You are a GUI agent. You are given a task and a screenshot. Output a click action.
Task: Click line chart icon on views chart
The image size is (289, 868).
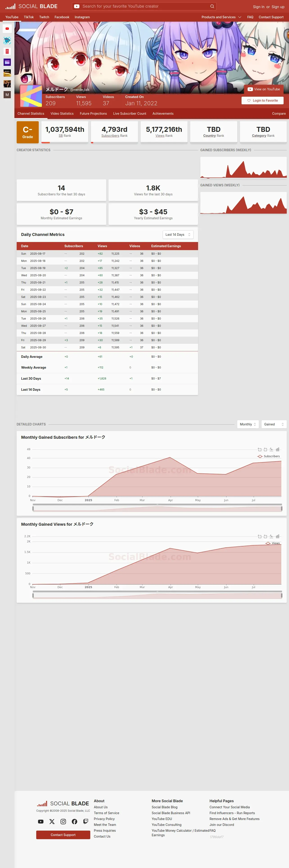pos(271,536)
